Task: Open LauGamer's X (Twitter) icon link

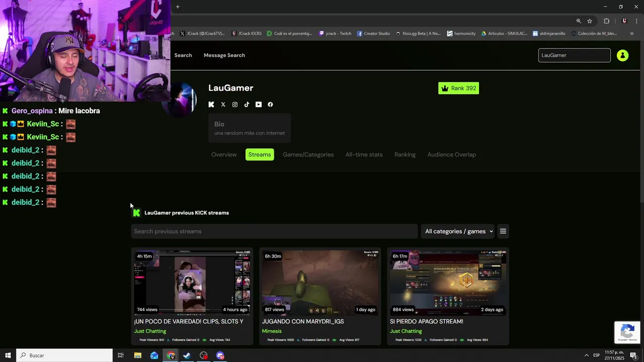Action: click(223, 105)
